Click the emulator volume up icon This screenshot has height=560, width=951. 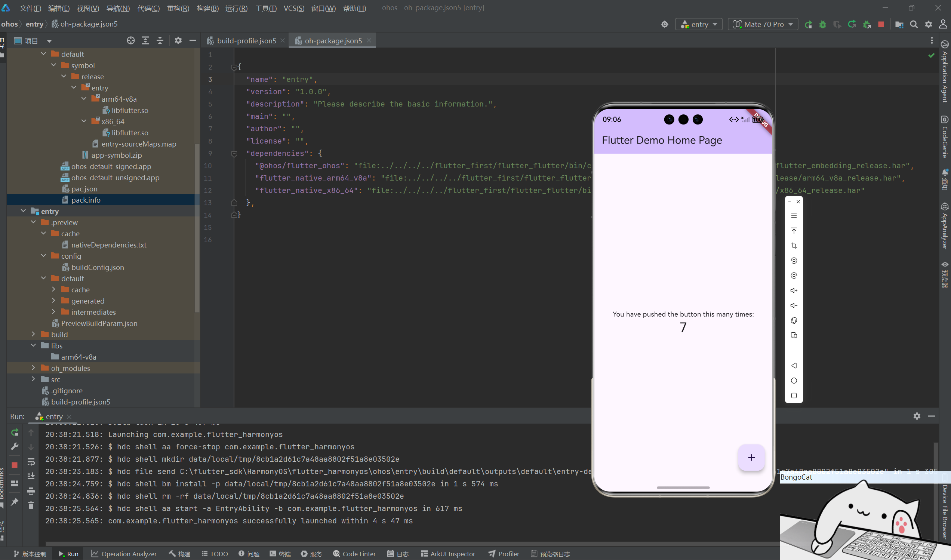(x=794, y=290)
